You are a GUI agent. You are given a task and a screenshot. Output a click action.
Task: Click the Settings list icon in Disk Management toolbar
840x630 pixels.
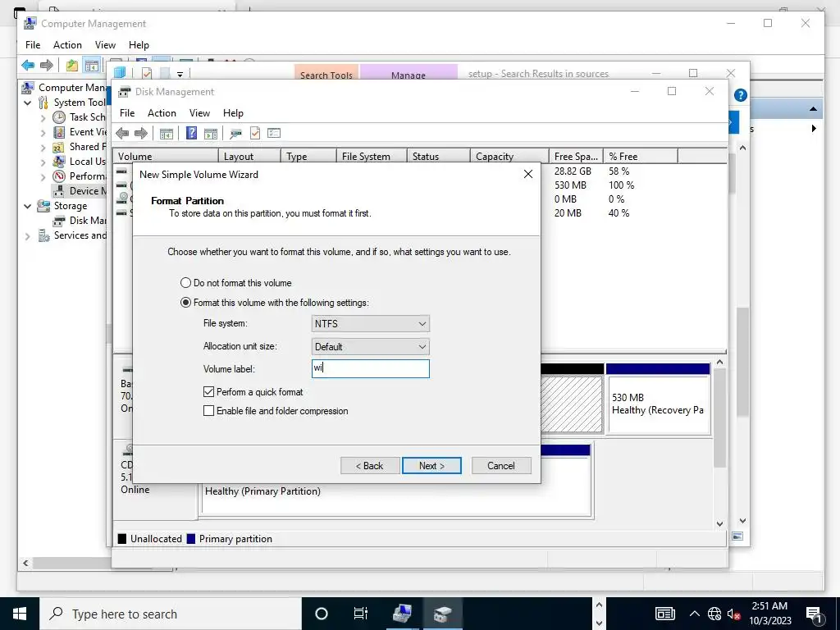[274, 133]
